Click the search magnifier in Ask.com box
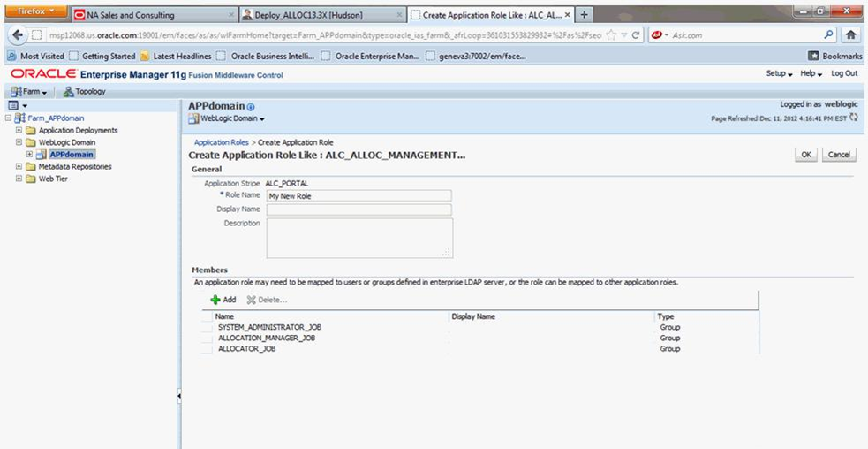This screenshot has width=868, height=449. [x=828, y=35]
